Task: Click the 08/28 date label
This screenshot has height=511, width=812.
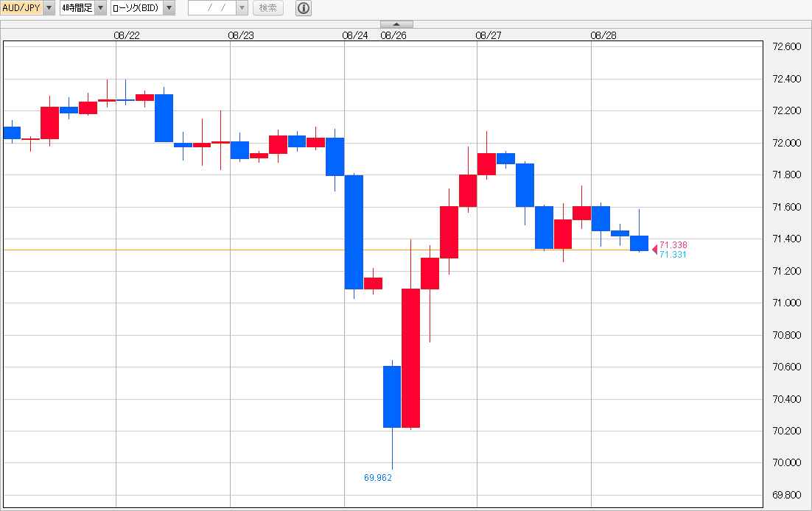Action: [603, 35]
